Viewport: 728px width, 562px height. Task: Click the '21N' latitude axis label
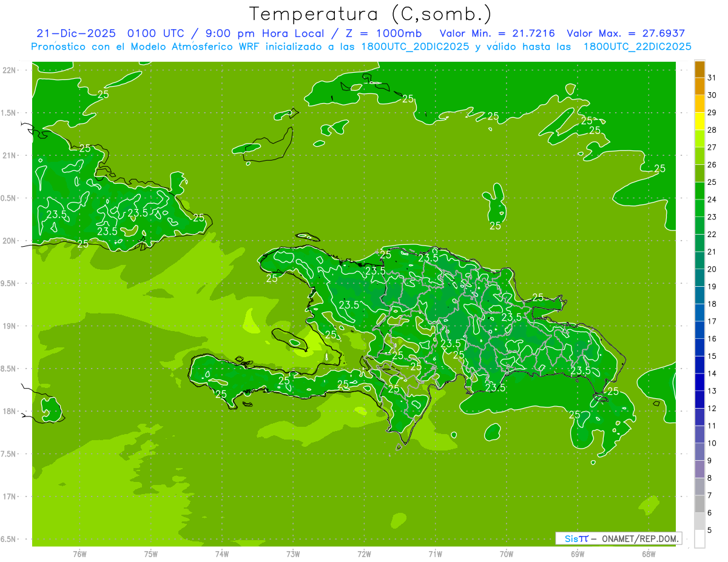click(x=9, y=156)
